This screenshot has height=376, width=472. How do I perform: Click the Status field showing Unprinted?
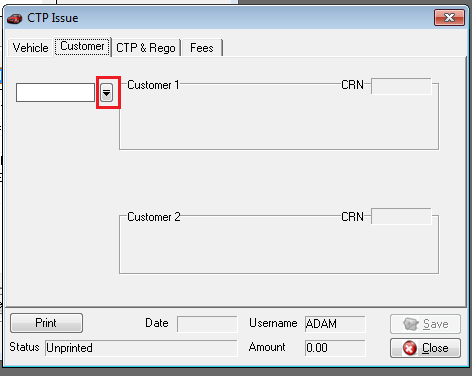coord(141,348)
